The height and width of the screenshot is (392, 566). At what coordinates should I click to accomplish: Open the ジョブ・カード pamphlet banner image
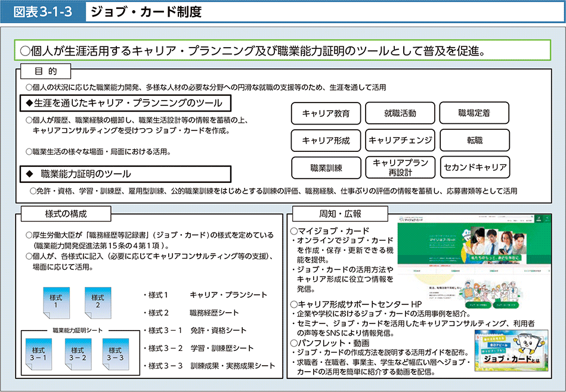pyautogui.click(x=511, y=351)
